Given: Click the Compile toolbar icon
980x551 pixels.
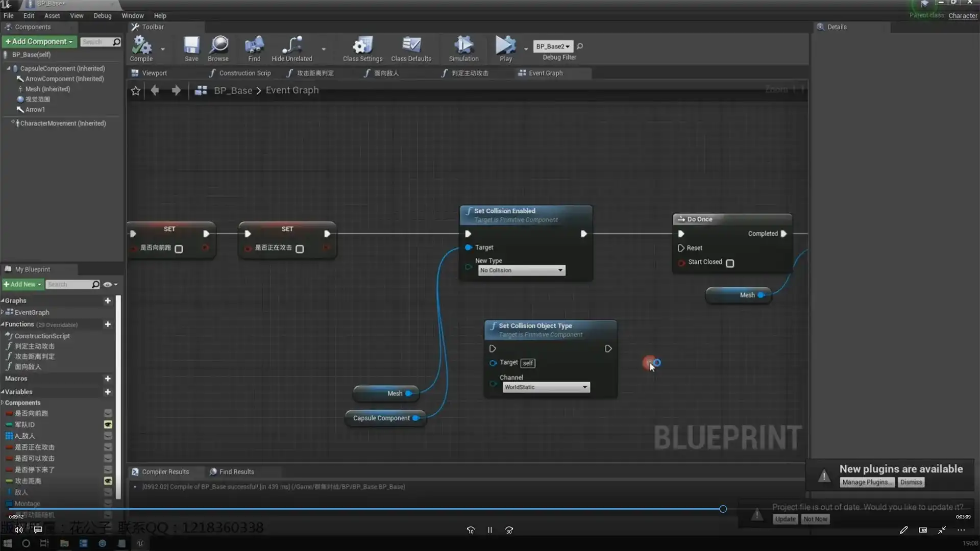Looking at the screenshot, I should 141,46.
